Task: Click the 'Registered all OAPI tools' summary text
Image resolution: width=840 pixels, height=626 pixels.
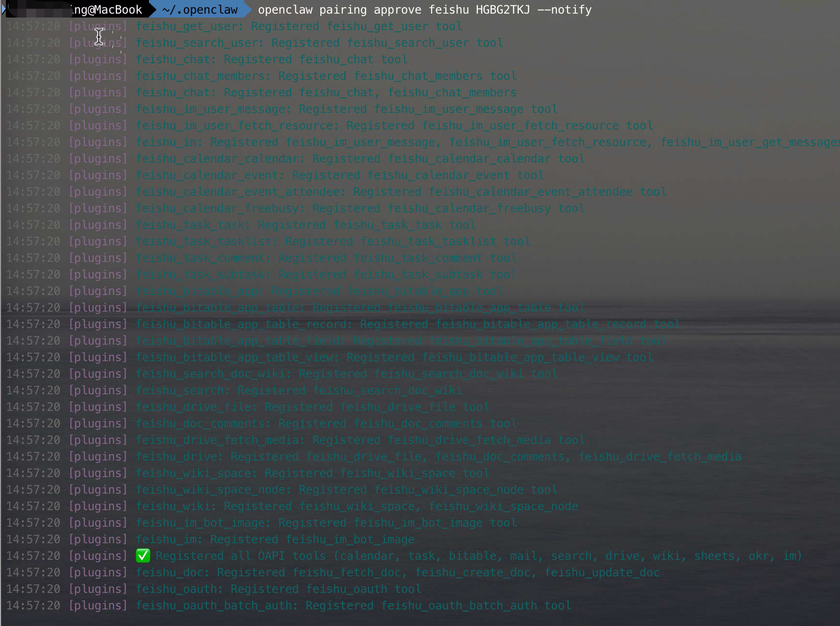Action: (x=479, y=556)
